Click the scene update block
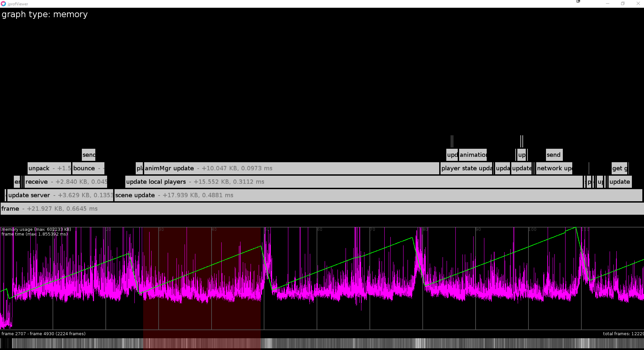 [378, 195]
